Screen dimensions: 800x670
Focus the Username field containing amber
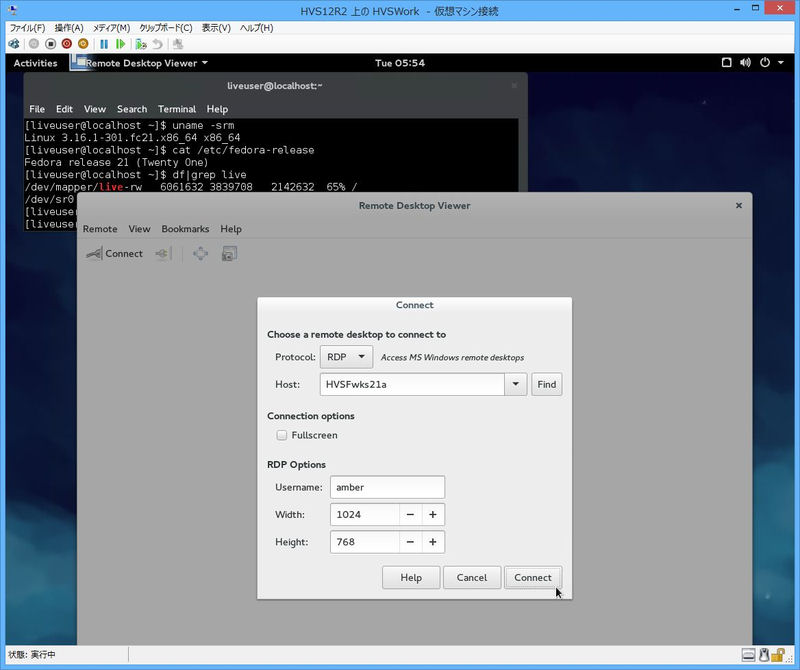(387, 487)
